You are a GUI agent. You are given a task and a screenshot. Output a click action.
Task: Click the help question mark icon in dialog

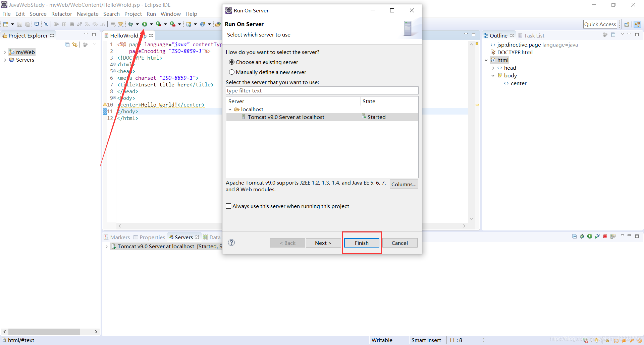click(x=231, y=243)
